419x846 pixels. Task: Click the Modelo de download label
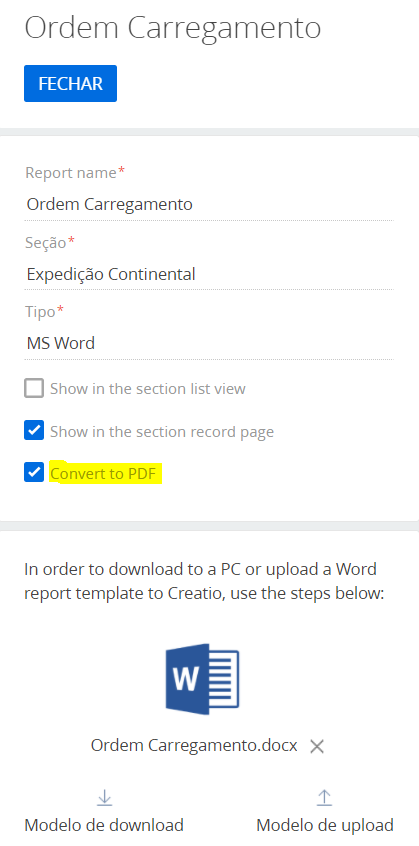104,825
